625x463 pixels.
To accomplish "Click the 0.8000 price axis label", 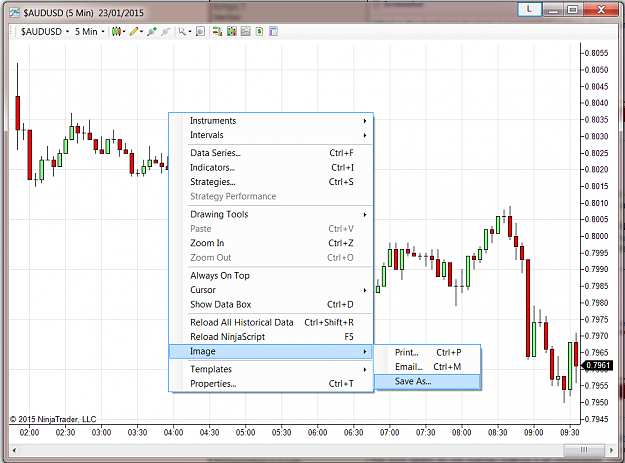I will pos(597,236).
